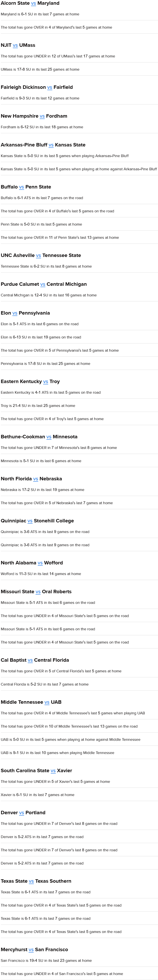Open Eastern Kentucky vs Troy matchup

(x=46, y=382)
